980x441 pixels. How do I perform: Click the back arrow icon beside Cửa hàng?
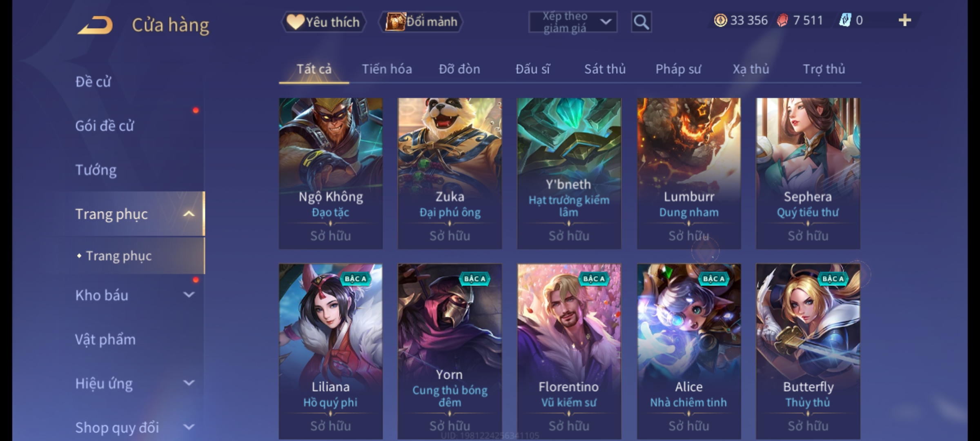pos(95,25)
